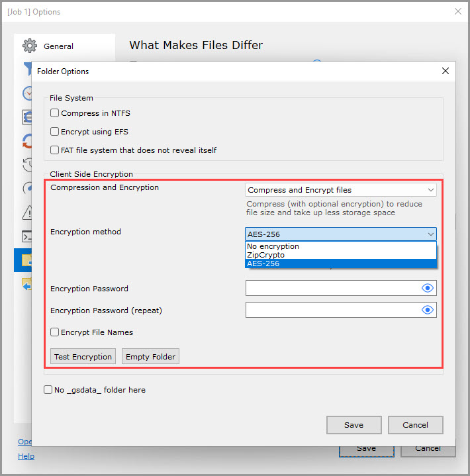Screen dimensions: 470x476
Task: Open Compression and Encryption dropdown
Action: click(340, 190)
